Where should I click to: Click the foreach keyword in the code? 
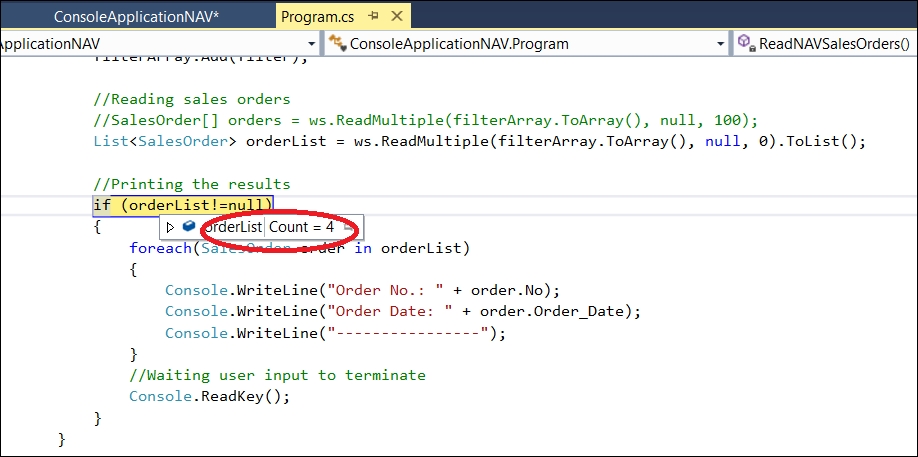pyautogui.click(x=161, y=248)
